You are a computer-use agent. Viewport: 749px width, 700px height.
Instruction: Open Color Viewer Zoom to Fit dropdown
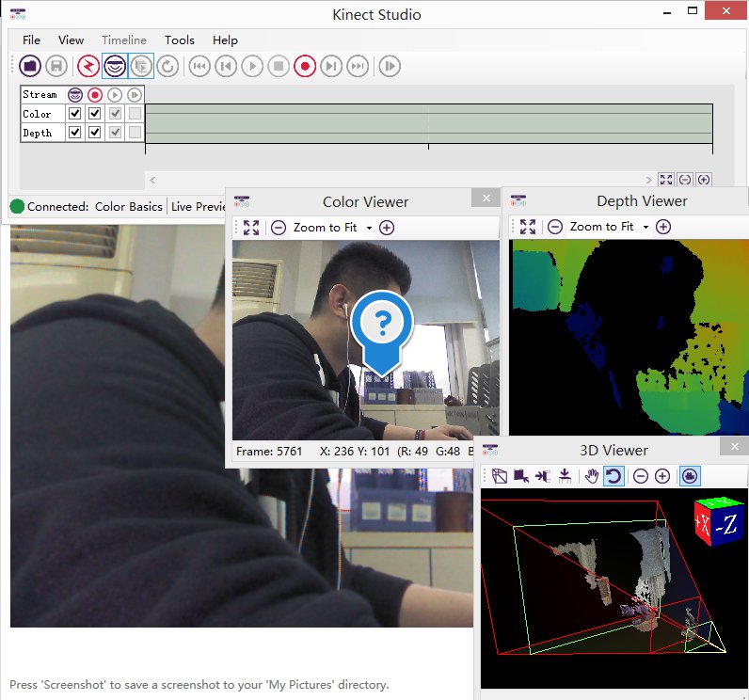point(369,228)
